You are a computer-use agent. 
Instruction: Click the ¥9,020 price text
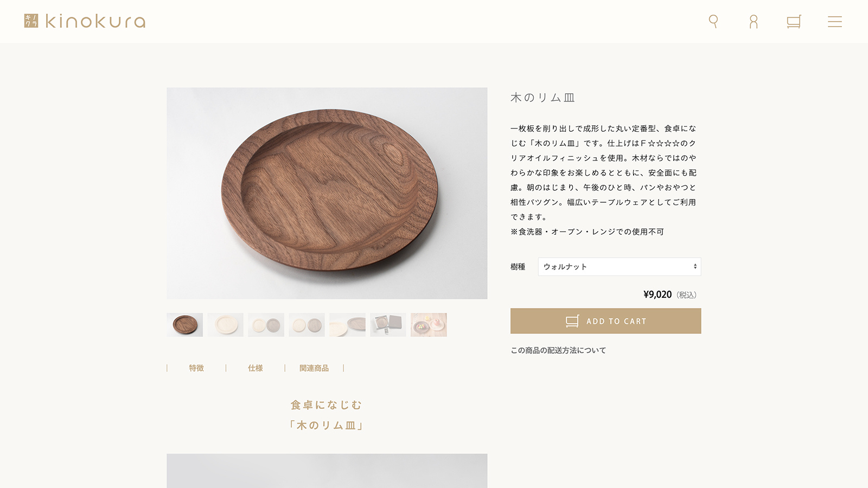pos(658,294)
